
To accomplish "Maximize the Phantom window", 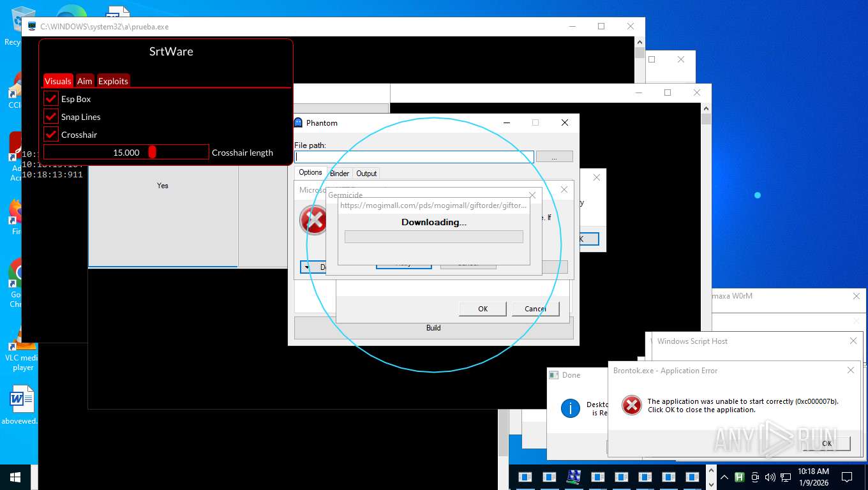I will (535, 122).
